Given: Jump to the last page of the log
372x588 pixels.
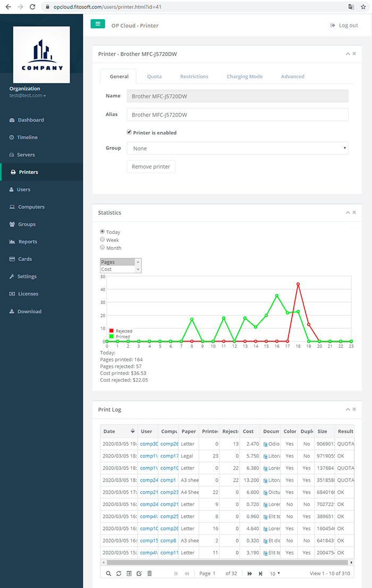Looking at the screenshot, I should (260, 573).
